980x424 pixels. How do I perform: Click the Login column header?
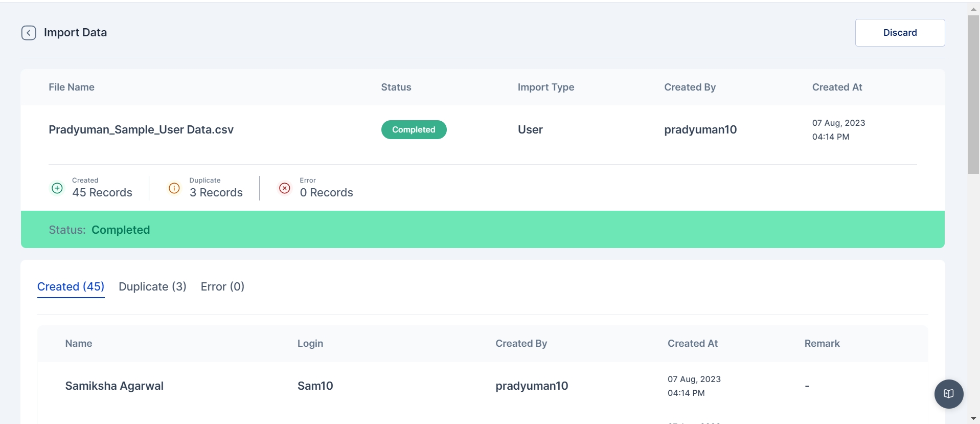pos(310,344)
